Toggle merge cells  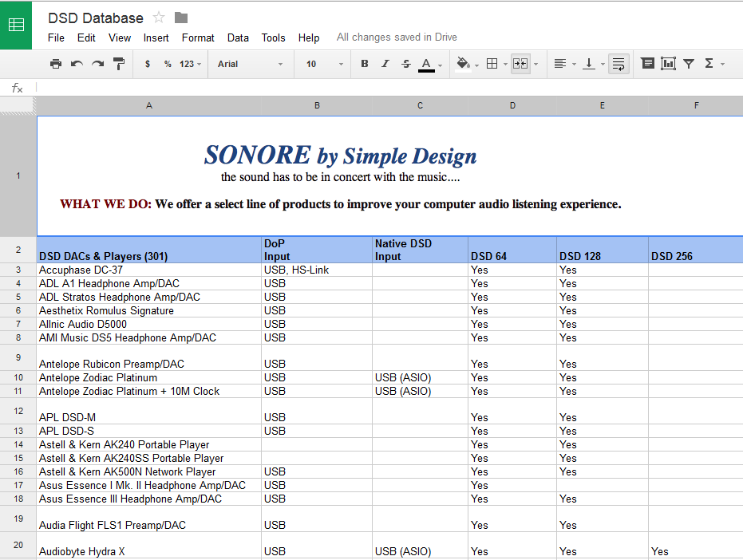[520, 64]
